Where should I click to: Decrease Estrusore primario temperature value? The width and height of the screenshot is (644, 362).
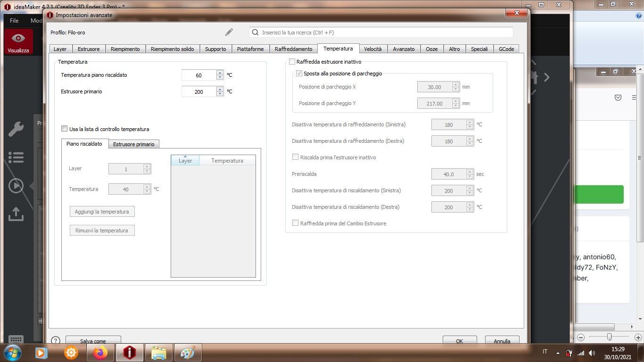coord(220,94)
